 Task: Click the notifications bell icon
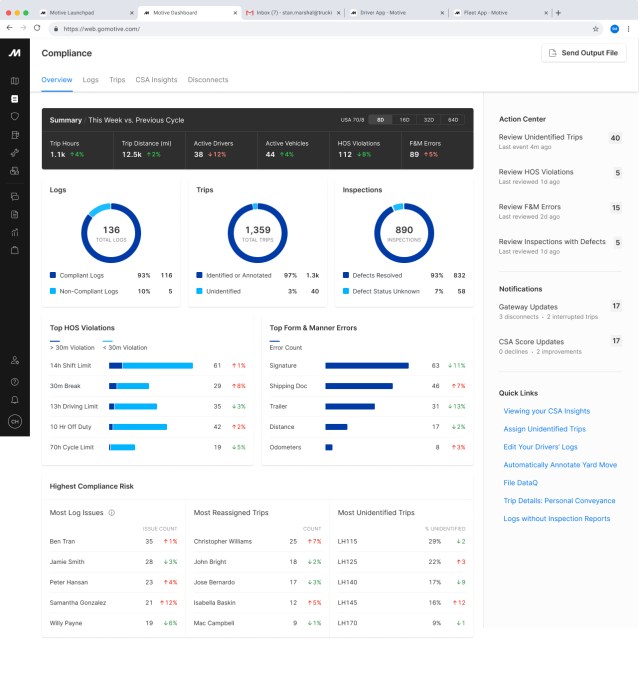tap(15, 400)
